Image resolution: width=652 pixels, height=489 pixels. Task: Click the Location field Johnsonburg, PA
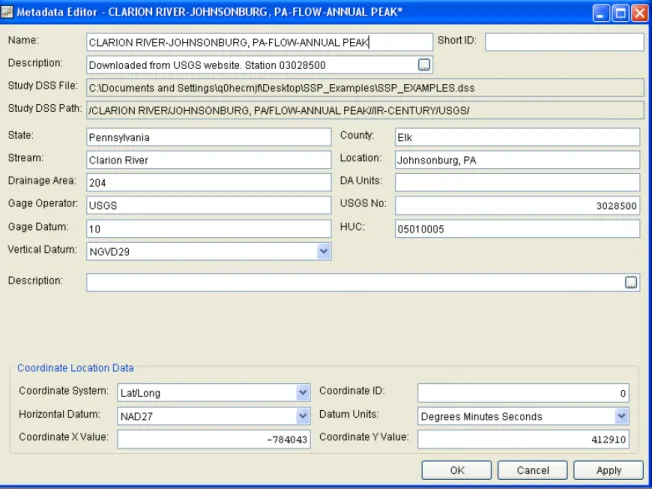coord(517,160)
